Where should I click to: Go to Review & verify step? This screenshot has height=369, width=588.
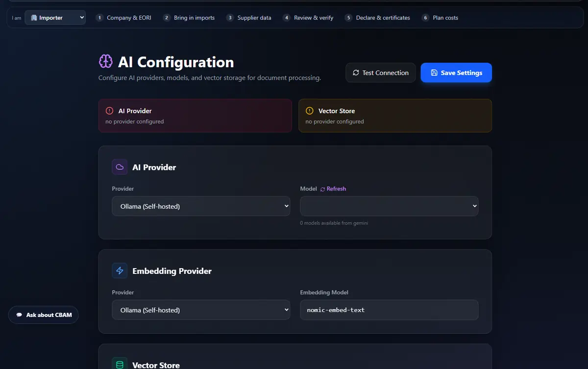308,18
